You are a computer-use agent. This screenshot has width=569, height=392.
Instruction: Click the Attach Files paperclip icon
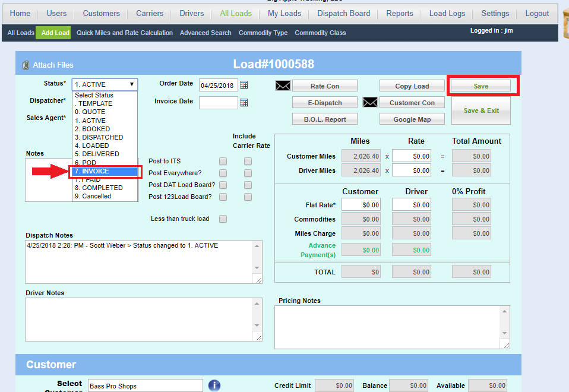(26, 65)
